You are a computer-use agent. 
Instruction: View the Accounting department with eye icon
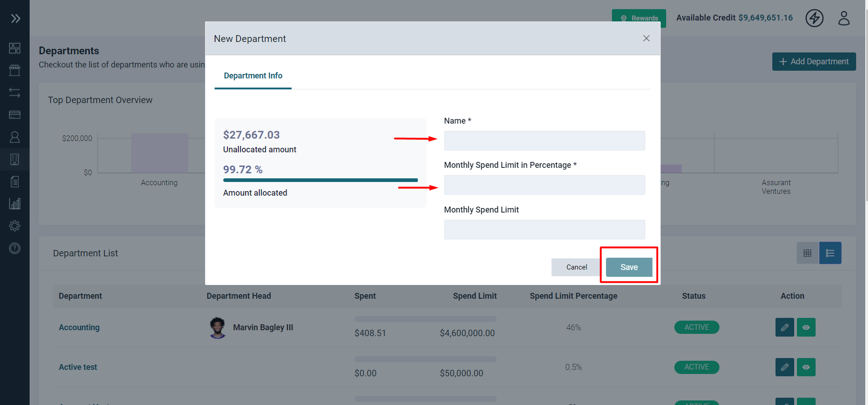click(806, 327)
